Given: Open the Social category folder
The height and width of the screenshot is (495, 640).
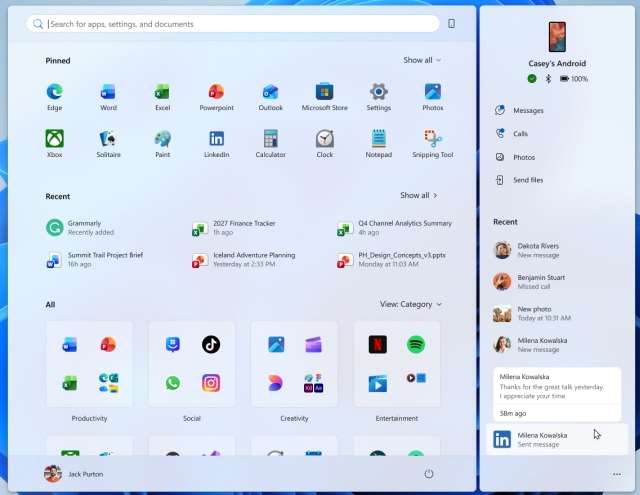Looking at the screenshot, I should 192,364.
